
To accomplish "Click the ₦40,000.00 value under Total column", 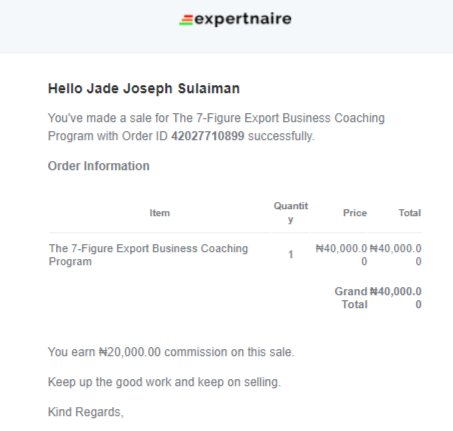I will (395, 255).
